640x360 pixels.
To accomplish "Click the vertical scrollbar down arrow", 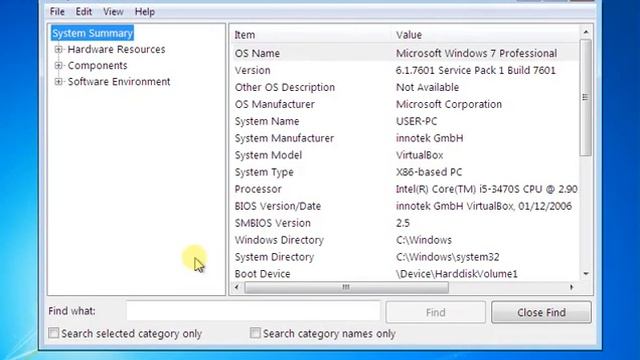I will (586, 273).
